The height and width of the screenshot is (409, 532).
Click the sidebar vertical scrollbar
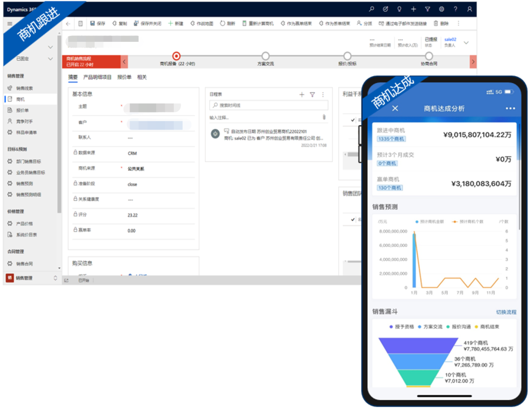click(x=60, y=124)
